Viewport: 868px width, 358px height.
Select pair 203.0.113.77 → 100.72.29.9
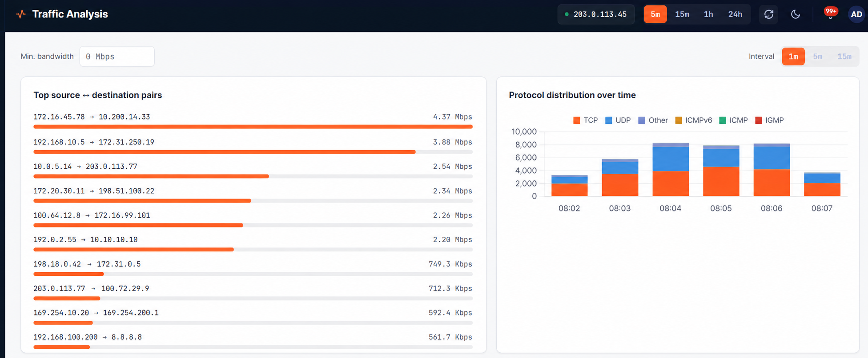(253, 293)
